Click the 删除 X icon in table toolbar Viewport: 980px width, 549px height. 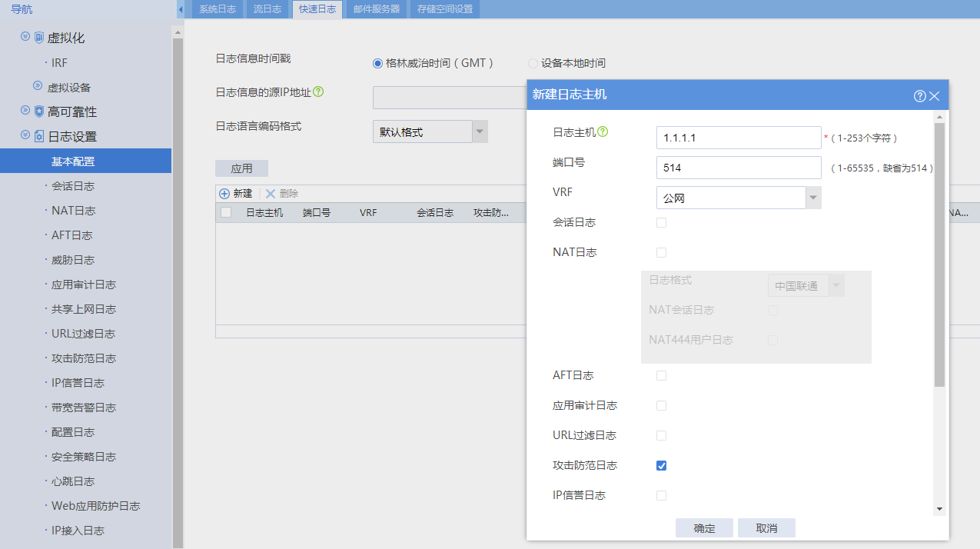point(271,194)
